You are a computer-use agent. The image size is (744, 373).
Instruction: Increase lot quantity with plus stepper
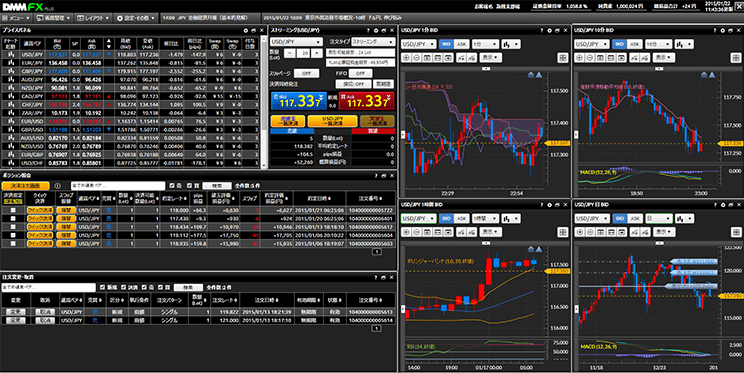317,54
